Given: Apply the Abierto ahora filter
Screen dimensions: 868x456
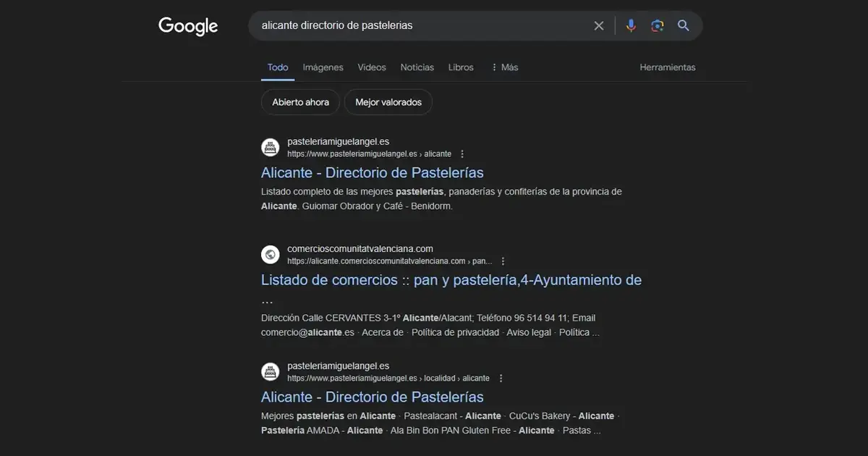Looking at the screenshot, I should coord(300,102).
